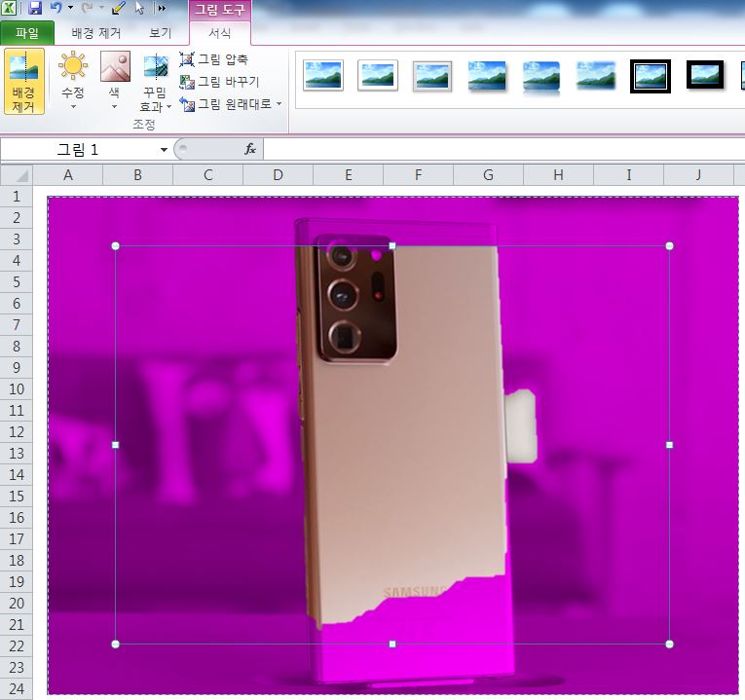The width and height of the screenshot is (745, 700).
Task: Click the top-right round selection handle
Action: click(669, 246)
